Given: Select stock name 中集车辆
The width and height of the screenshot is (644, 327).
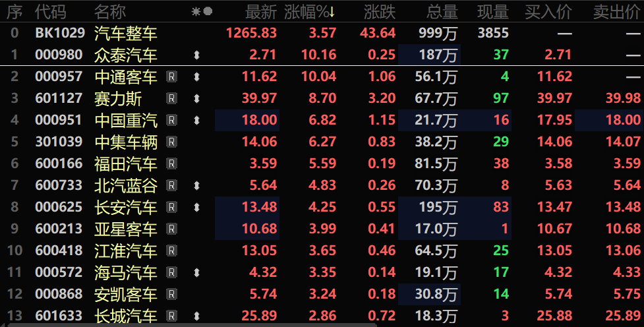Looking at the screenshot, I should pyautogui.click(x=126, y=142).
